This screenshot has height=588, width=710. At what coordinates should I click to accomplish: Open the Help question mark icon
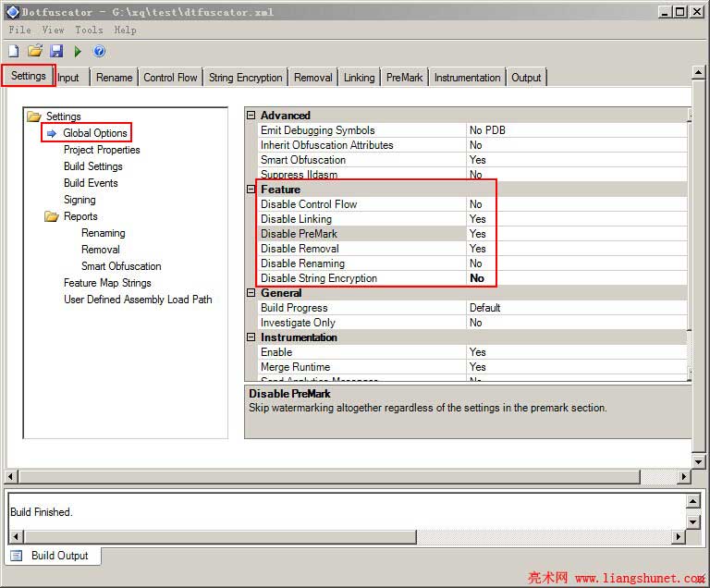(99, 51)
